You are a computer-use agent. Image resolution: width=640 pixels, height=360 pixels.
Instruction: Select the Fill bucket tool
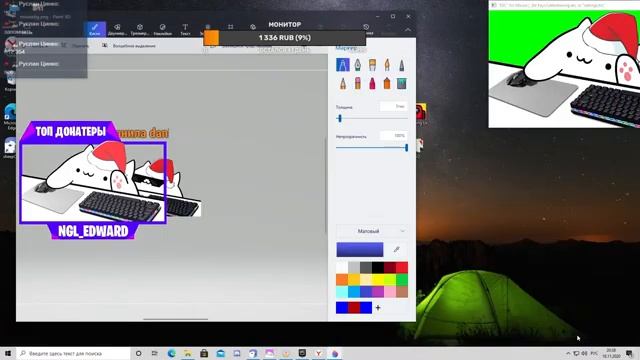pyautogui.click(x=402, y=83)
